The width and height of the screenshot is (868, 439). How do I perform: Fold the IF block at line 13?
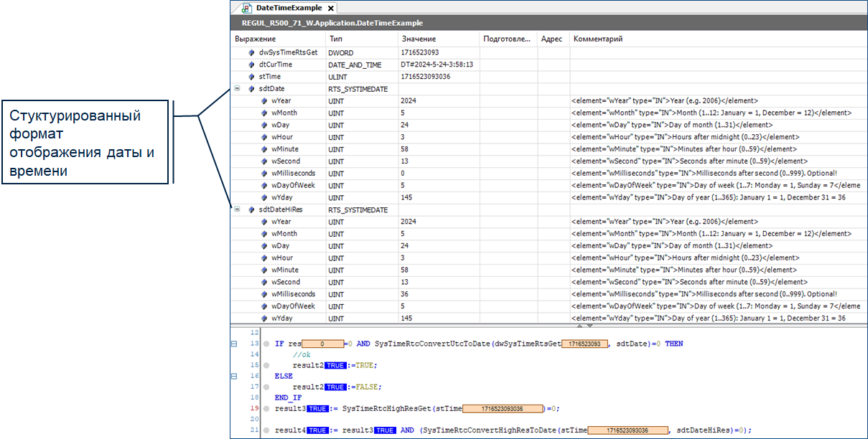(x=234, y=344)
